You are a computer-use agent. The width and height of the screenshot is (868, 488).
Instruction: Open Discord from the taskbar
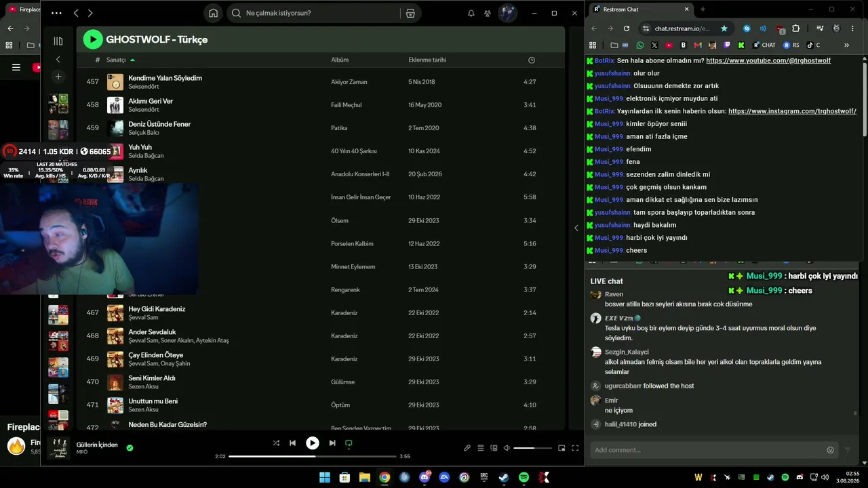click(425, 477)
